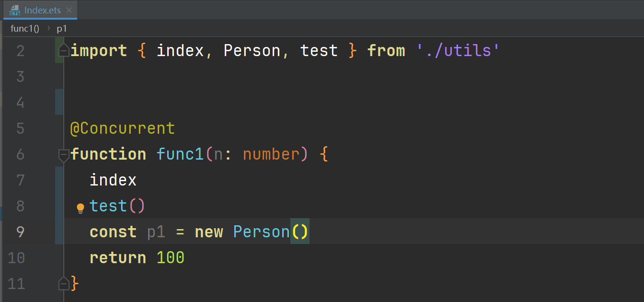Click the light bulb quick-fix icon

pyautogui.click(x=80, y=208)
